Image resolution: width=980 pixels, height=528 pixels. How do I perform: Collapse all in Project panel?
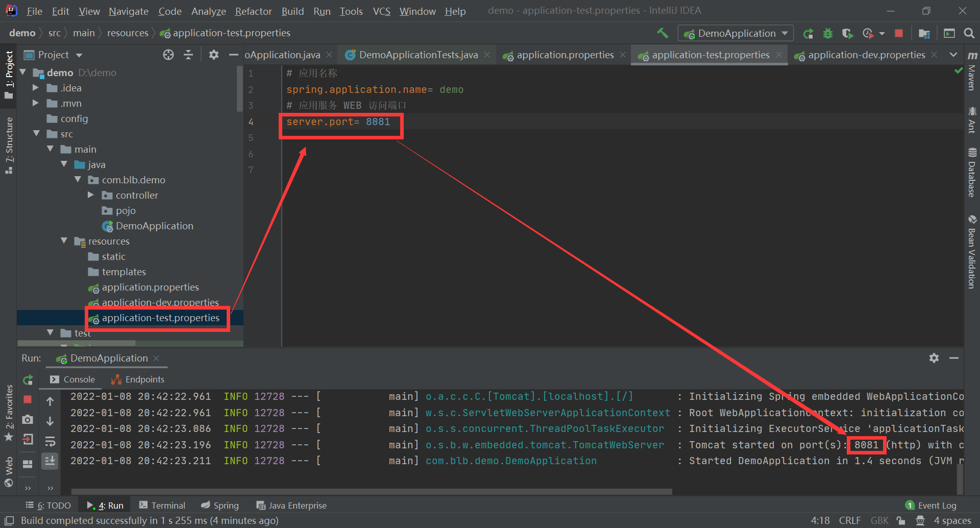pyautogui.click(x=188, y=55)
